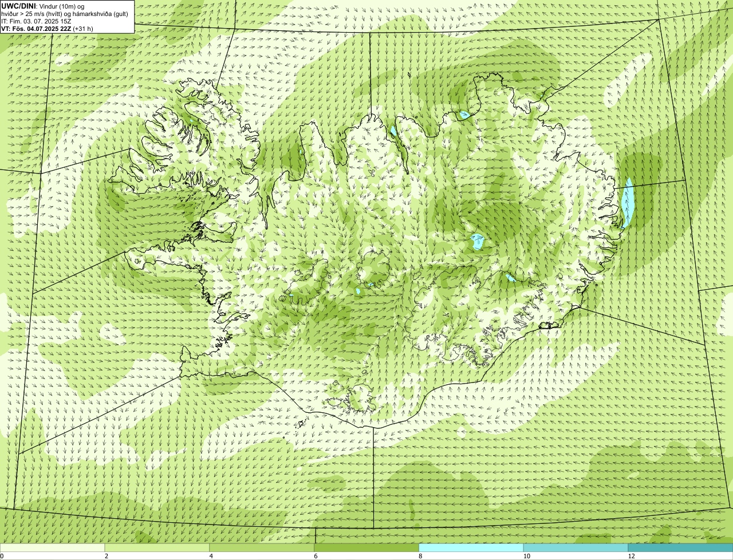The width and height of the screenshot is (733, 560).
Task: Click the "(+31 h)" forecast offset text
Action: click(83, 29)
